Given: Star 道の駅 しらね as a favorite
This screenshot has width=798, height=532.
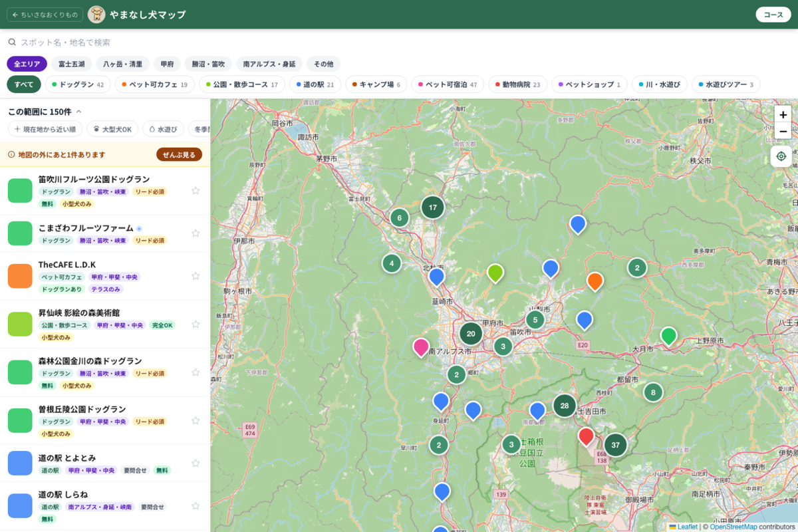Looking at the screenshot, I should coord(196,505).
